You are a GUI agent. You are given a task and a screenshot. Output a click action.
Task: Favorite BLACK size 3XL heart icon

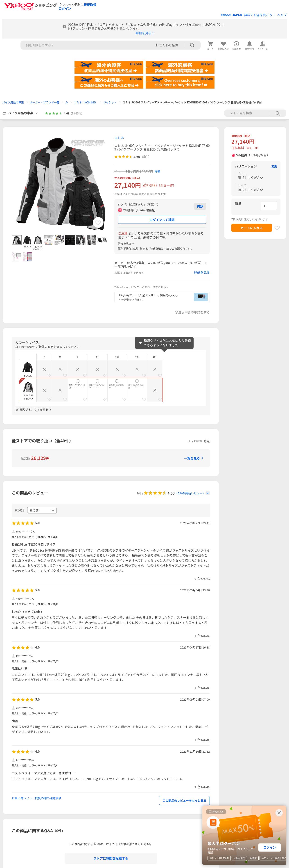144,375
